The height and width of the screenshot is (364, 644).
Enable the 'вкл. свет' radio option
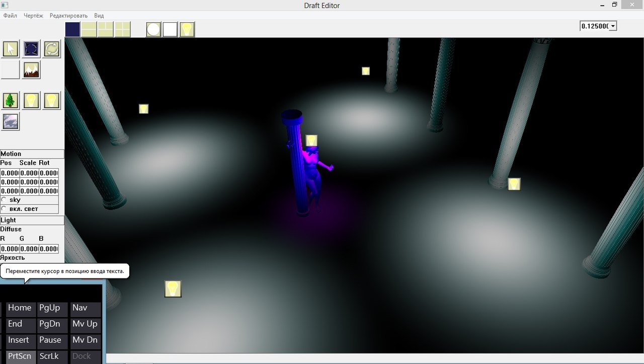(x=4, y=208)
